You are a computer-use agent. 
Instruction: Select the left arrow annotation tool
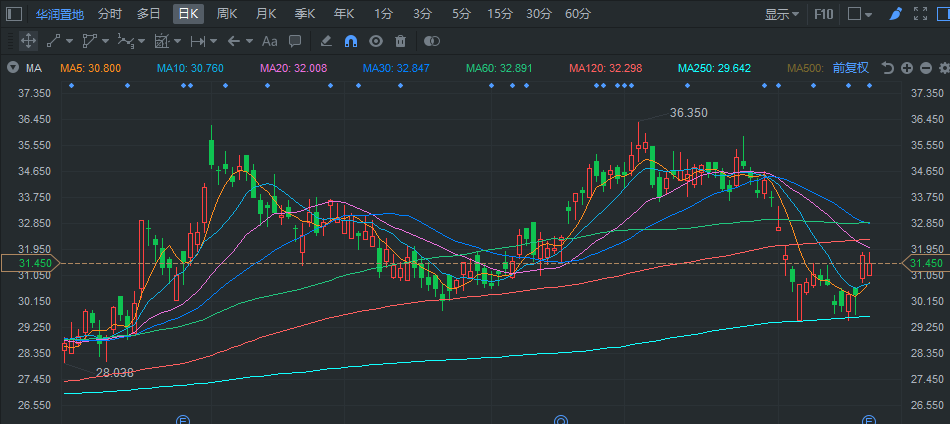coord(233,41)
